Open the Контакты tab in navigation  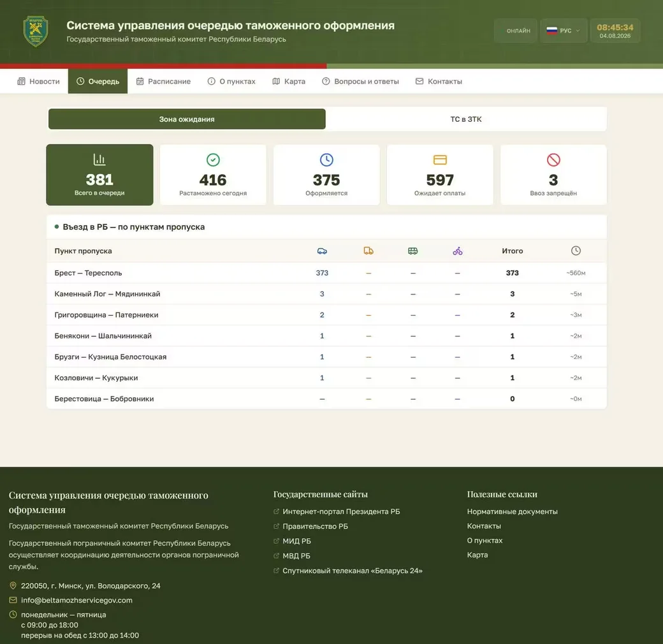[x=439, y=81]
